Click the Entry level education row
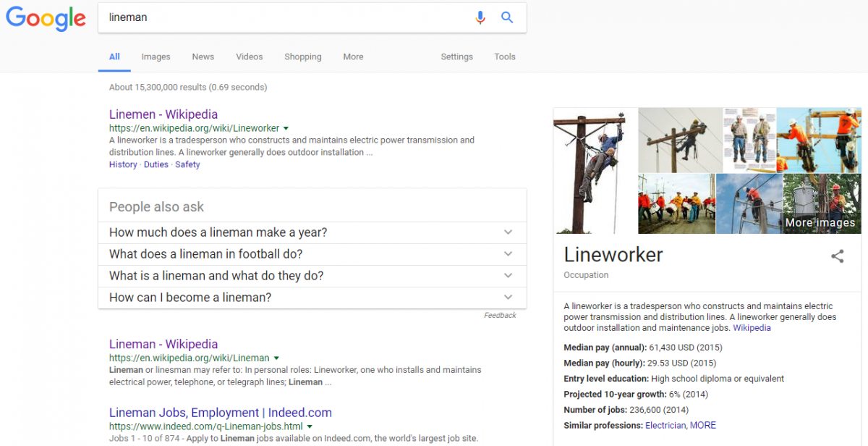868x446 pixels. click(x=673, y=379)
